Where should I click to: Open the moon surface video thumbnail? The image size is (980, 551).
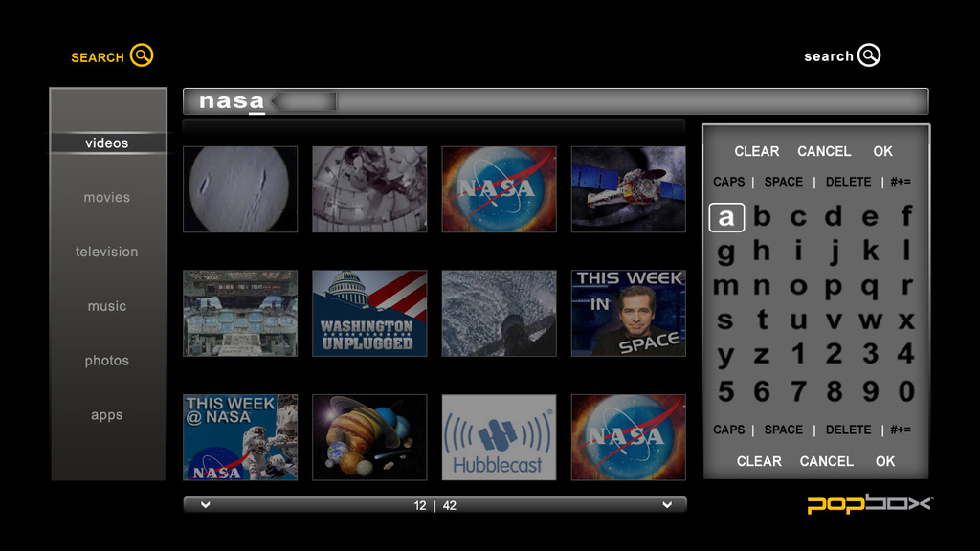pos(240,189)
